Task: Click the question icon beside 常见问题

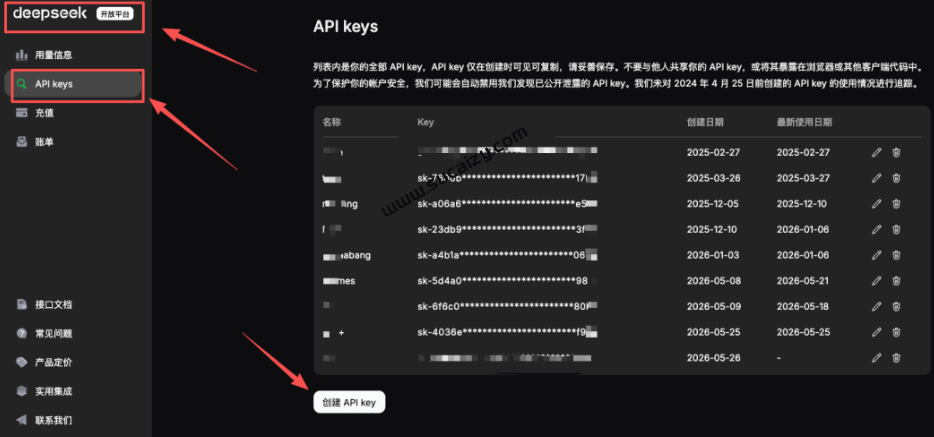Action: tap(22, 333)
